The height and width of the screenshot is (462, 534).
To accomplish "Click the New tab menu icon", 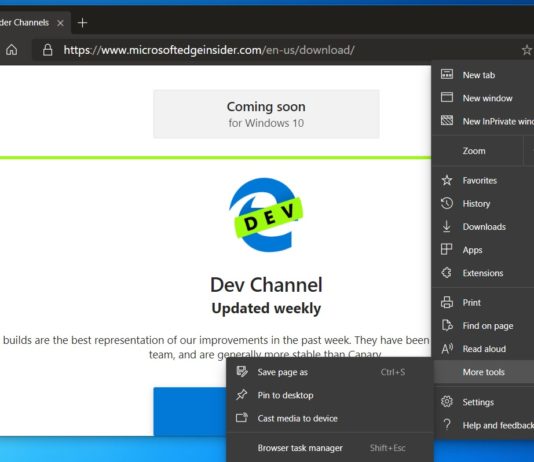I will [447, 74].
